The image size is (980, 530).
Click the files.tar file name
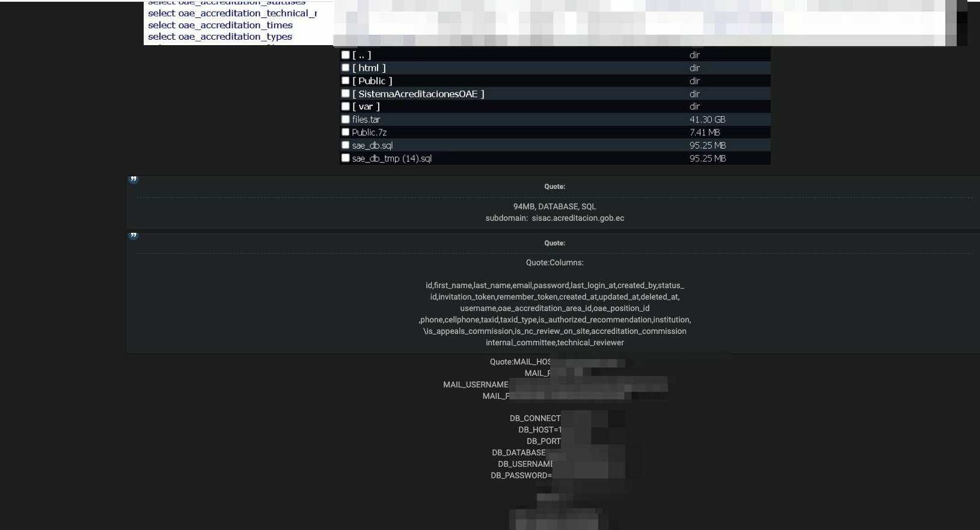tap(366, 120)
